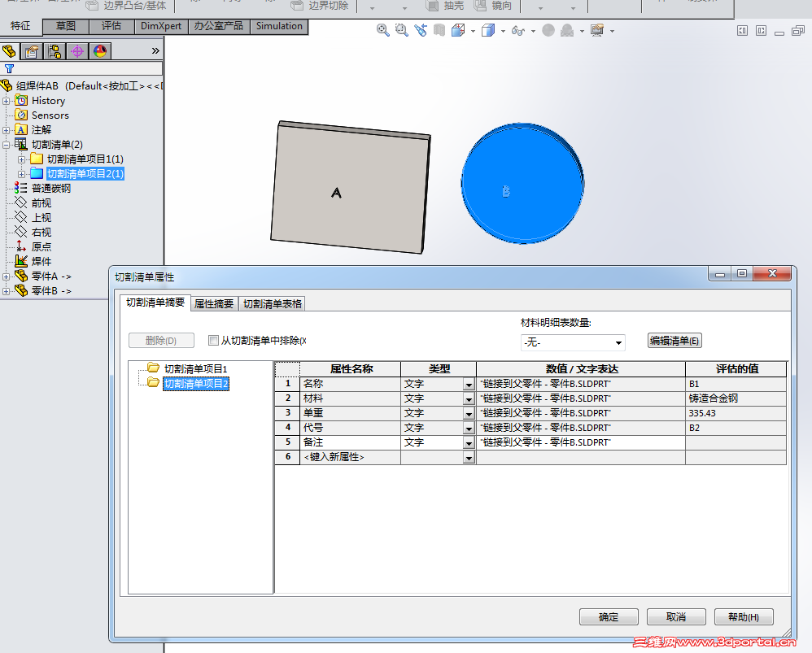Open the type dropdown for 备注 row

click(x=469, y=443)
